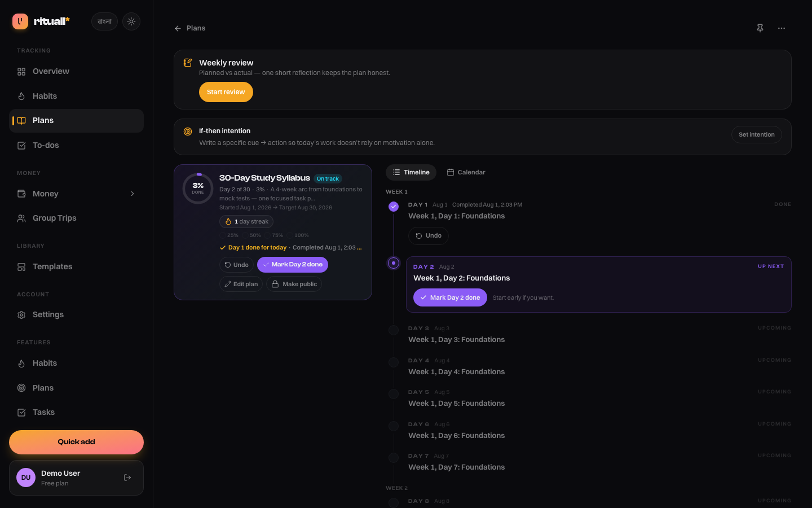This screenshot has height=508, width=812.
Task: Undo Day 1 completion in the timeline
Action: pyautogui.click(x=429, y=236)
